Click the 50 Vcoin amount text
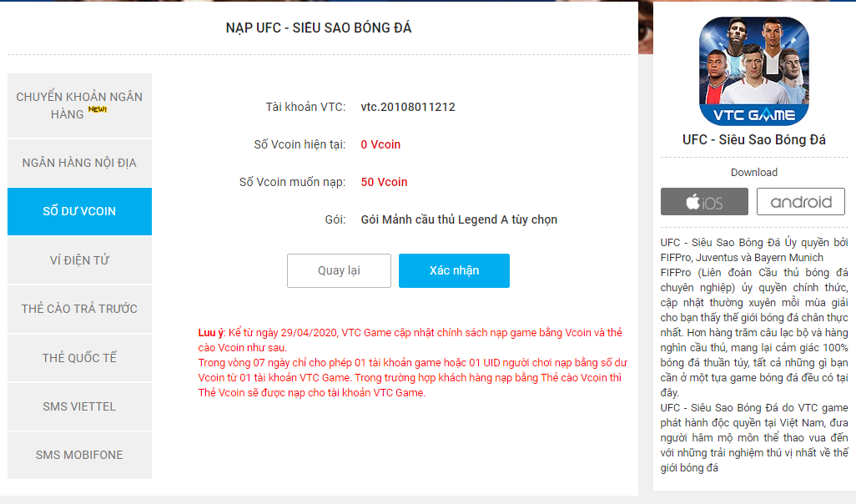This screenshot has width=856, height=504. pyautogui.click(x=384, y=182)
